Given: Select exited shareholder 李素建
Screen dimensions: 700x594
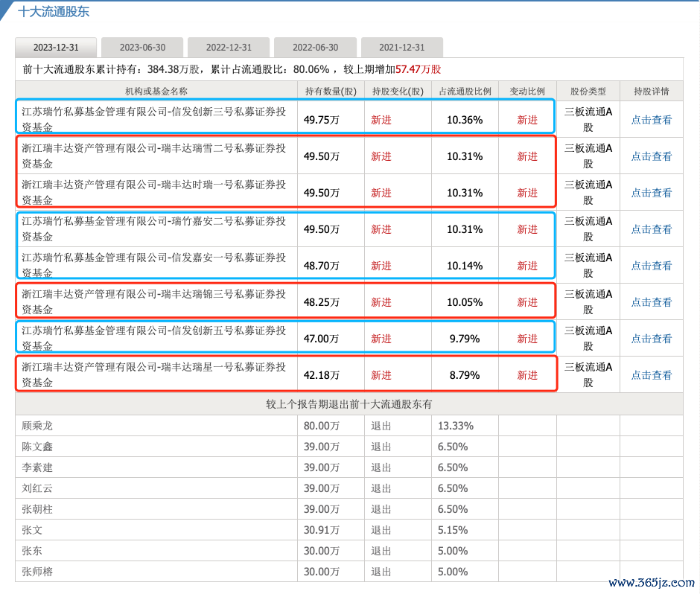Looking at the screenshot, I should pyautogui.click(x=37, y=467).
